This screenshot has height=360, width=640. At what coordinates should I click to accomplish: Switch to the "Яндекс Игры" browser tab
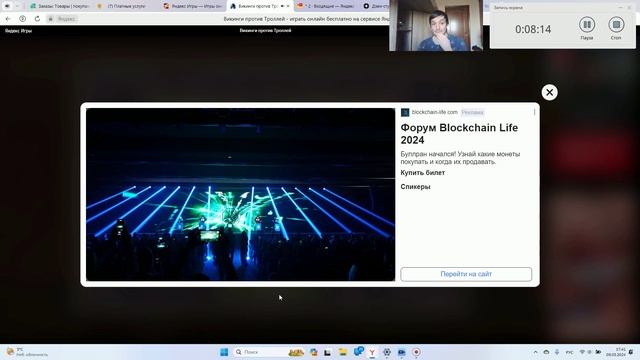193,6
